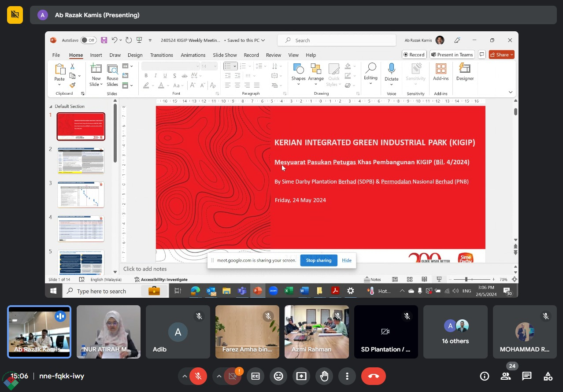
Task: Switch to the Design tab
Action: click(x=135, y=55)
